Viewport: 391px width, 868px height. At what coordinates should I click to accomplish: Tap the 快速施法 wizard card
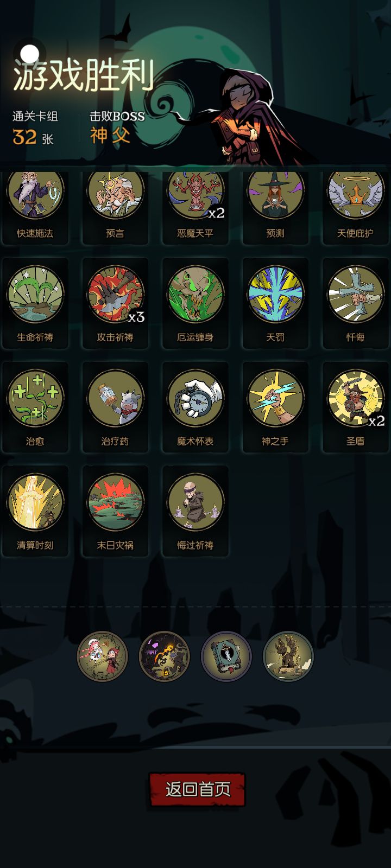35,208
